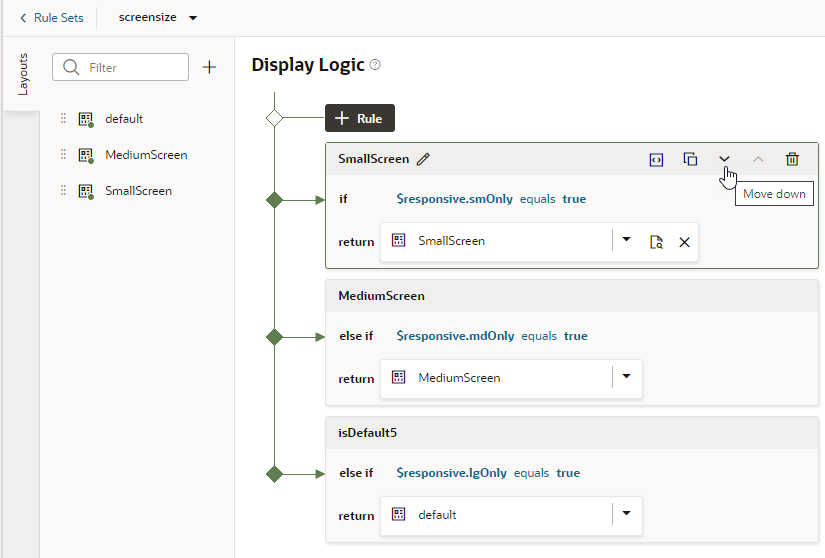The image size is (825, 558).
Task: Click the add layout plus icon
Action: (209, 67)
